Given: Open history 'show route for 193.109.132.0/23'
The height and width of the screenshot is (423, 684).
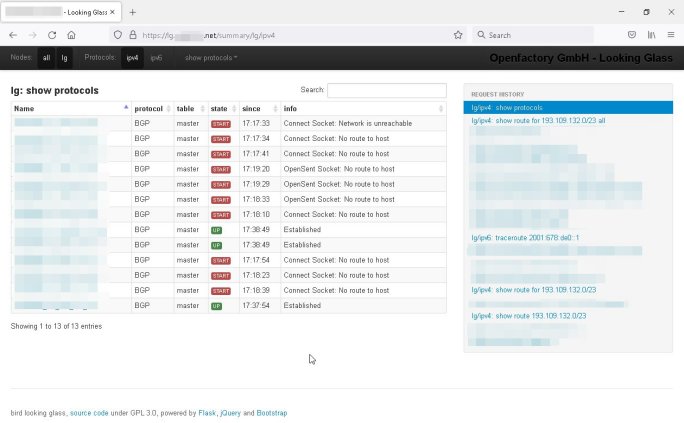Looking at the screenshot, I should (x=534, y=290).
